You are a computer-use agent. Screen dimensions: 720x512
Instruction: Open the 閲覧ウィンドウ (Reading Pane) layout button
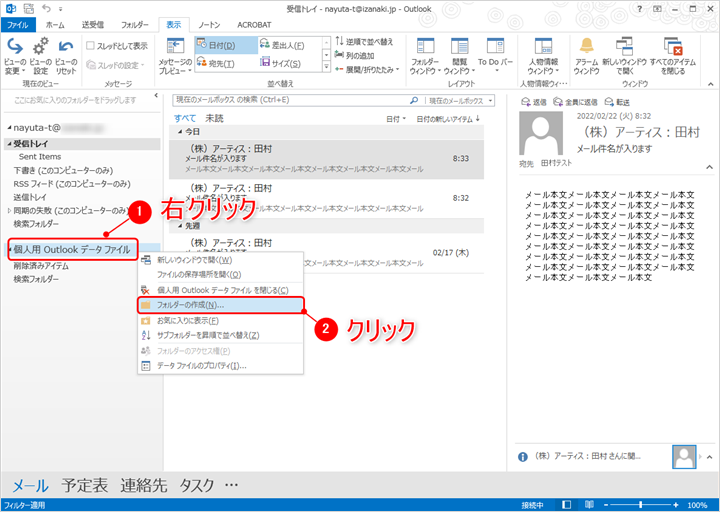coord(459,56)
